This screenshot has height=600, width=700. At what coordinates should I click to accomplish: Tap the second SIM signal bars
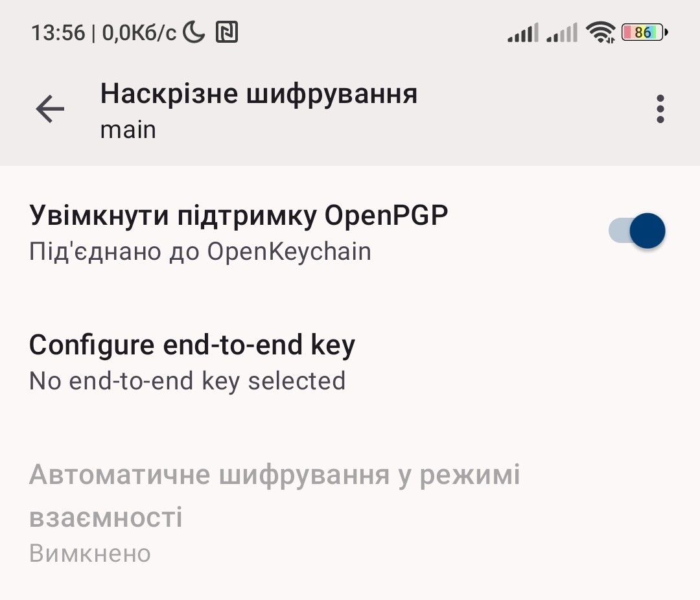coord(562,32)
